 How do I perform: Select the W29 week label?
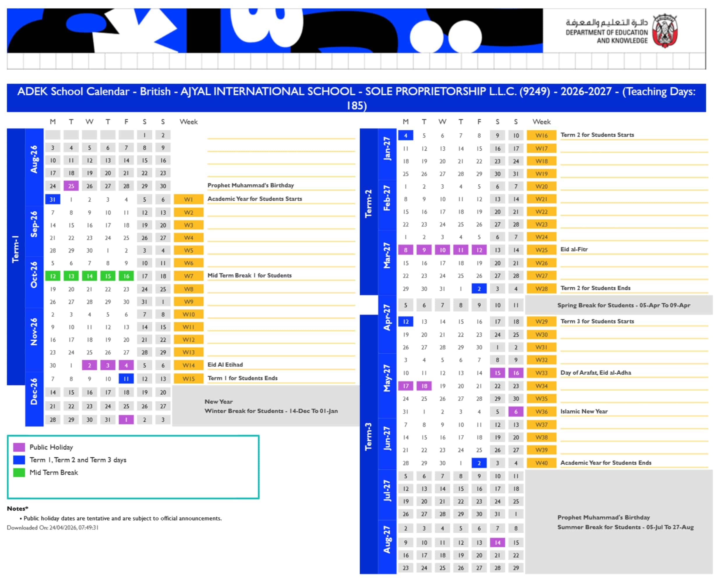click(542, 322)
